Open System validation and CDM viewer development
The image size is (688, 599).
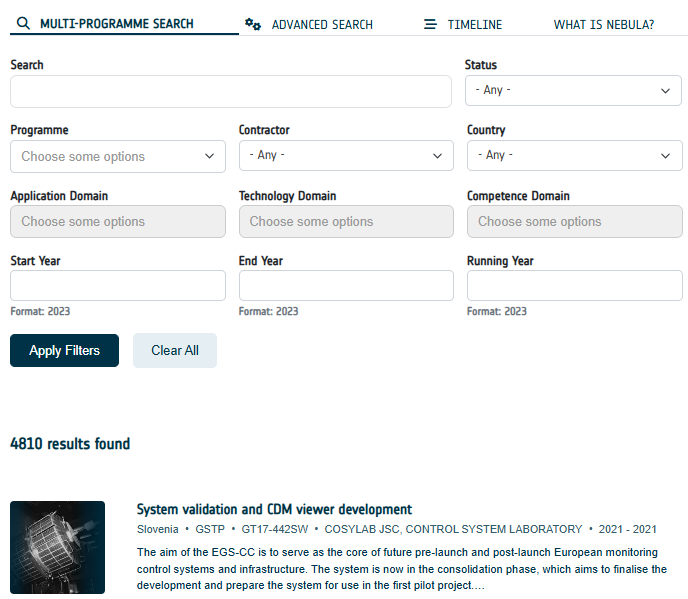[x=274, y=509]
